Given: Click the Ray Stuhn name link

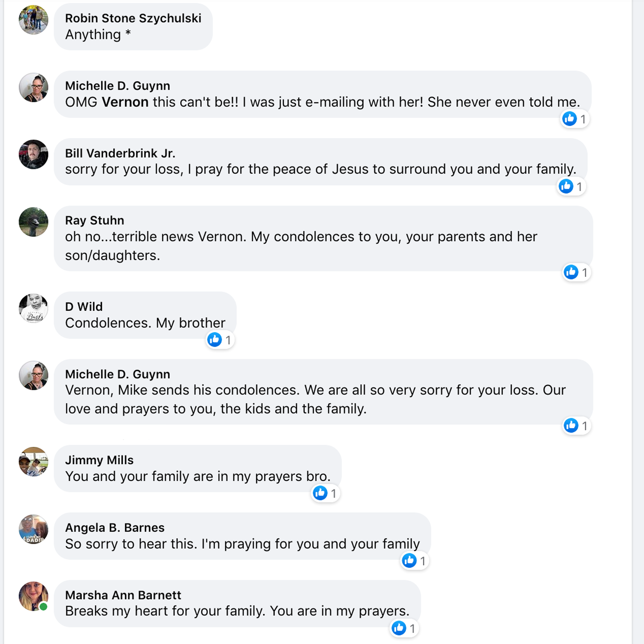Looking at the screenshot, I should (95, 220).
